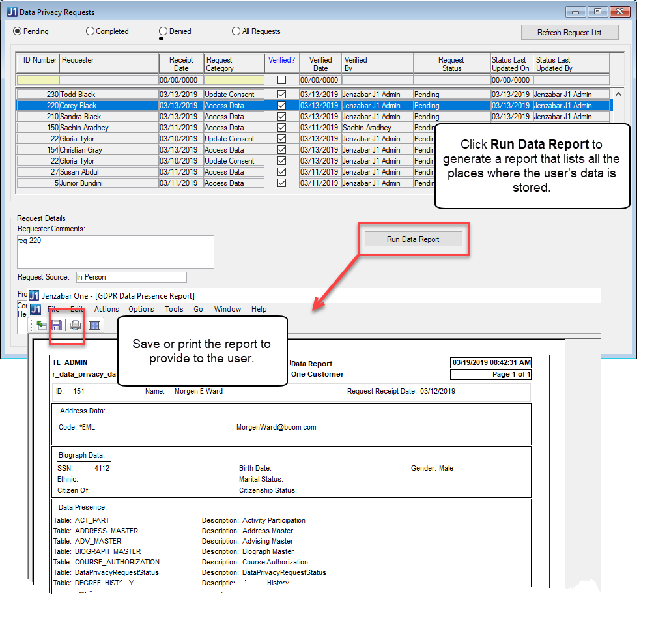The height and width of the screenshot is (644, 654).
Task: Click the grid layout toolbar icon
Action: coord(94,325)
